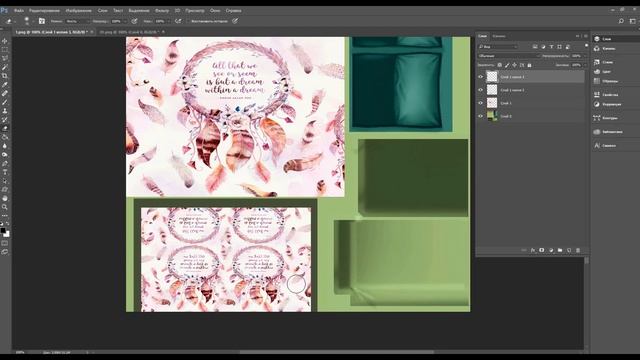Select the Crop tool
The height and width of the screenshot is (360, 640).
(5, 76)
